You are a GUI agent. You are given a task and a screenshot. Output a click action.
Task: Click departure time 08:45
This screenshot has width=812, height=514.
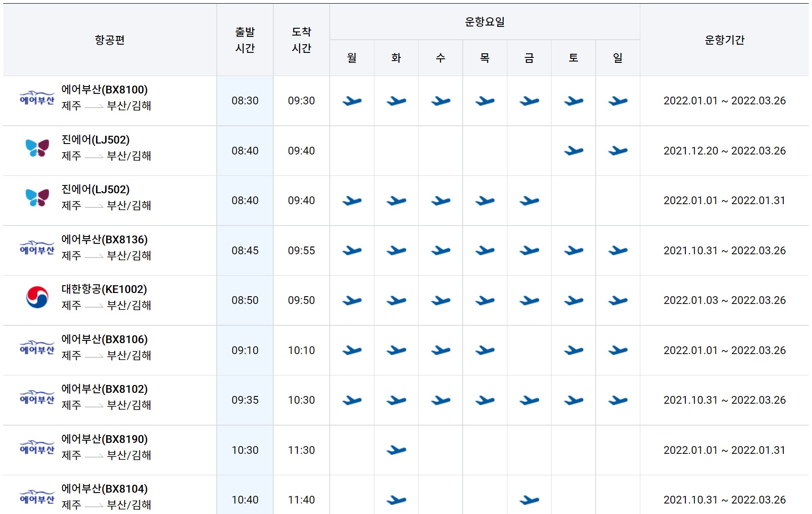[245, 251]
